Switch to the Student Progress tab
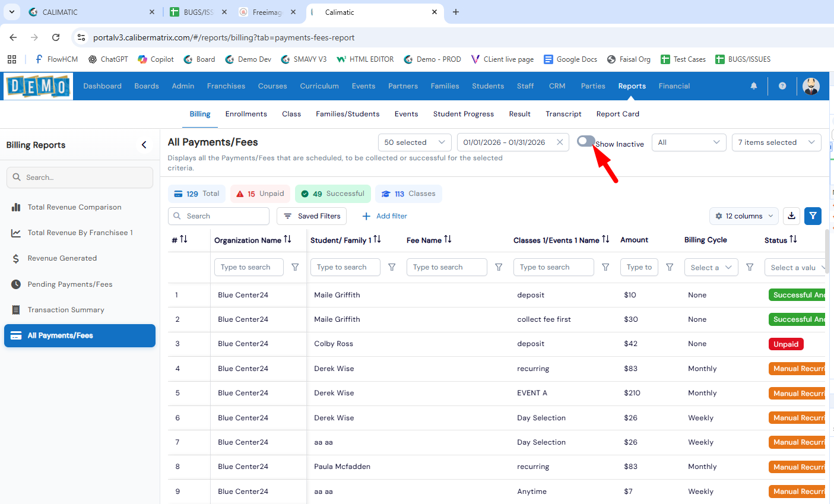 [464, 114]
